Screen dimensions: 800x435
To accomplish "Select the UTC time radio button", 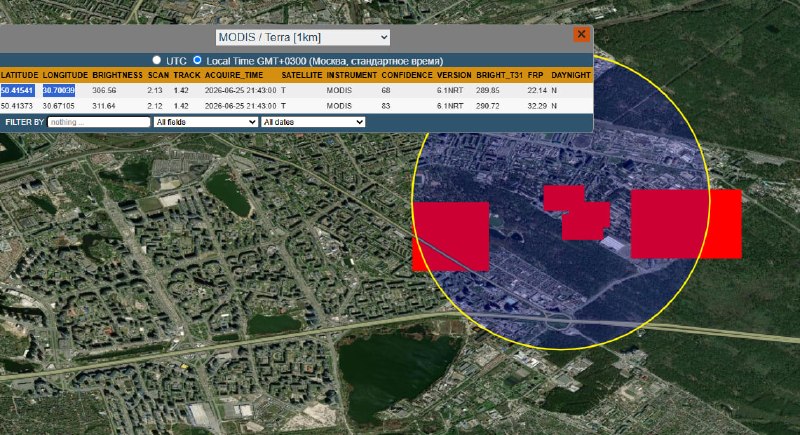I will click(x=157, y=60).
